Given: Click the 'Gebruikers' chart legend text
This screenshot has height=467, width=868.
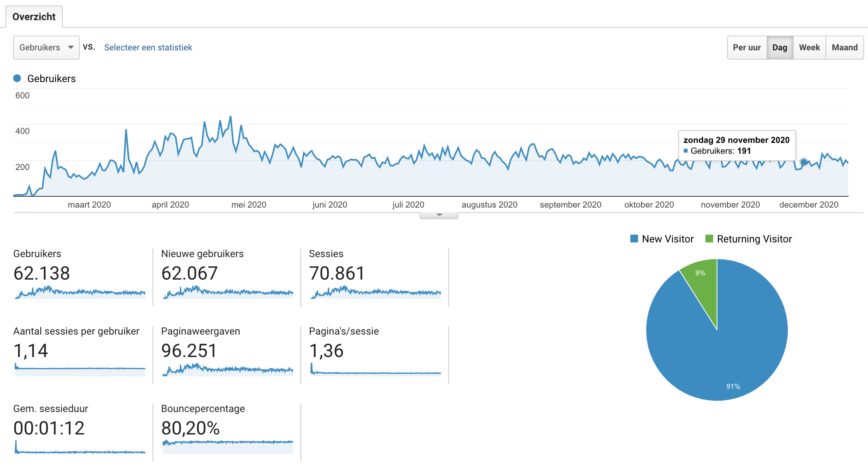Looking at the screenshot, I should pos(51,79).
